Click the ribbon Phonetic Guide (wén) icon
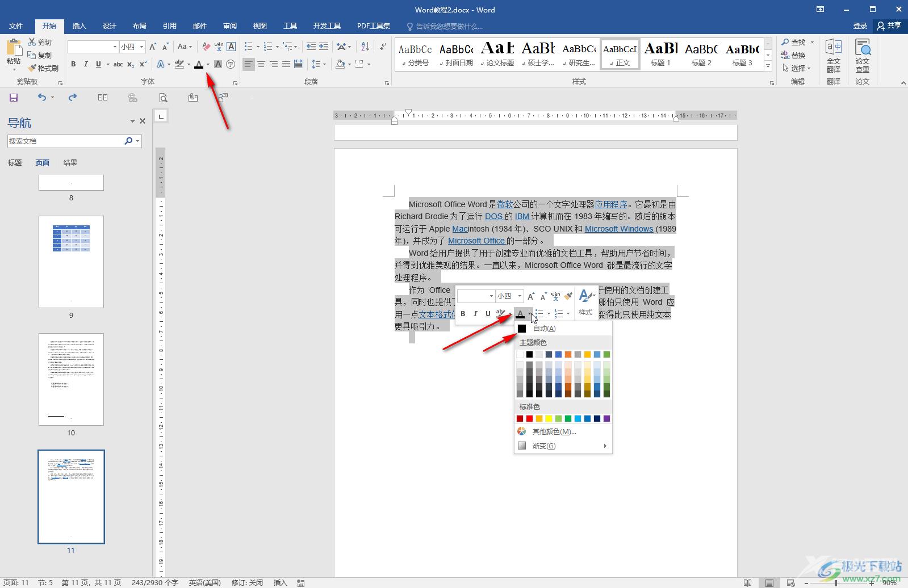This screenshot has width=908, height=588. point(219,47)
